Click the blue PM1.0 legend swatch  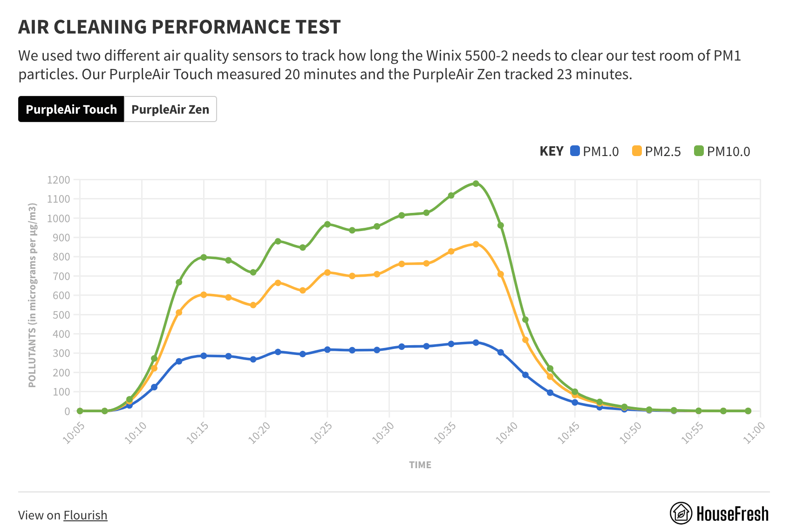point(575,151)
